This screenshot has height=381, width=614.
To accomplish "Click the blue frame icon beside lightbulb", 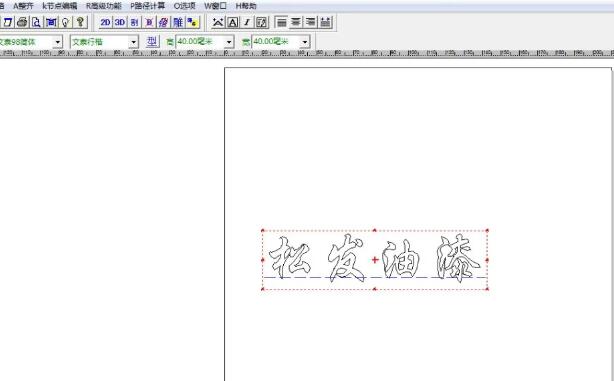I will tap(51, 22).
